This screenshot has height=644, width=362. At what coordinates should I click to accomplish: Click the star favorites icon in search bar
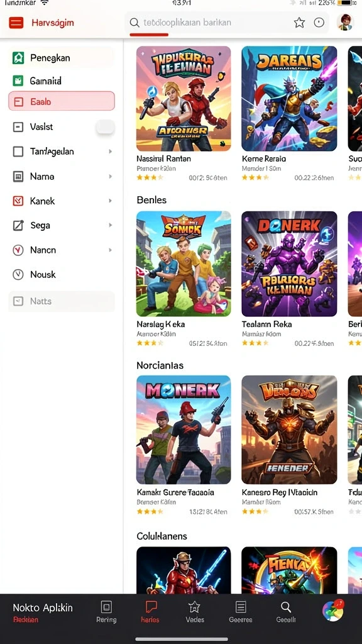(x=299, y=23)
